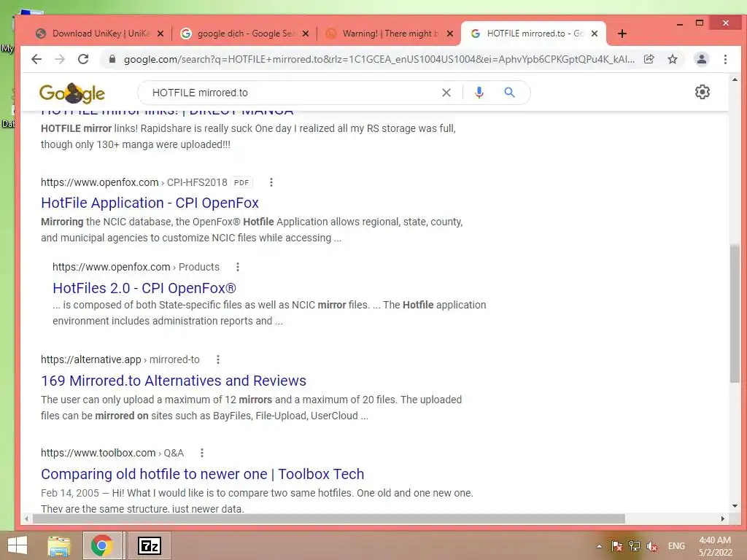Open a new browser tab
The width and height of the screenshot is (747, 560).
(x=622, y=34)
